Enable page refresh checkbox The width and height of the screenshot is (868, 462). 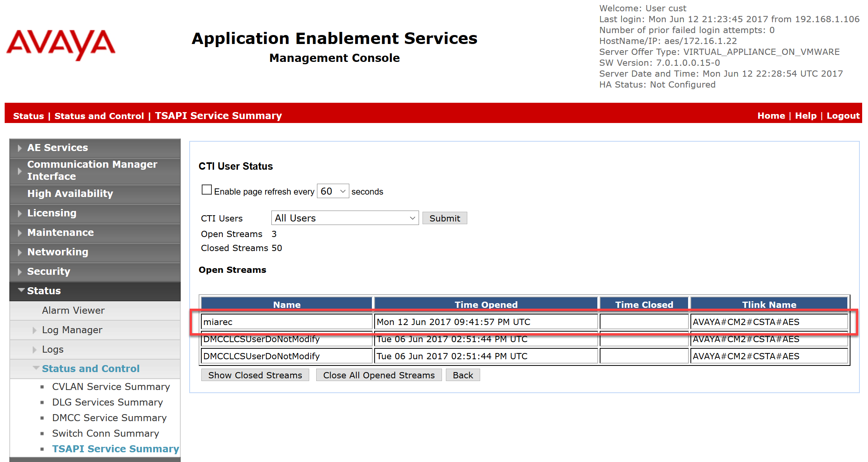click(x=207, y=190)
